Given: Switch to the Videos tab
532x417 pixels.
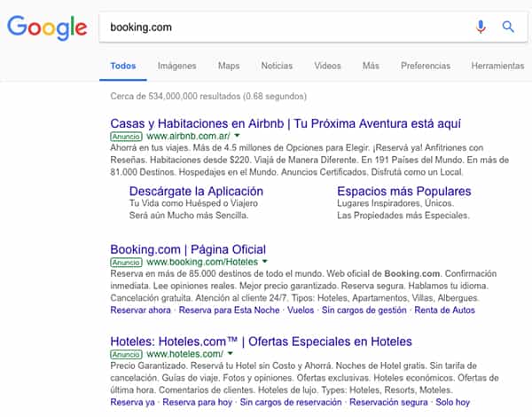Looking at the screenshot, I should [x=327, y=66].
